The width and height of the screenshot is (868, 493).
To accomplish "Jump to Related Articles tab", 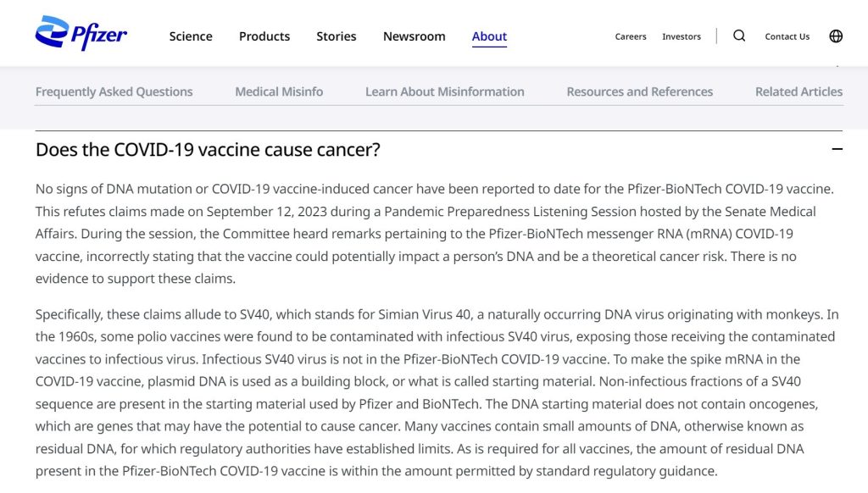I will pyautogui.click(x=798, y=91).
